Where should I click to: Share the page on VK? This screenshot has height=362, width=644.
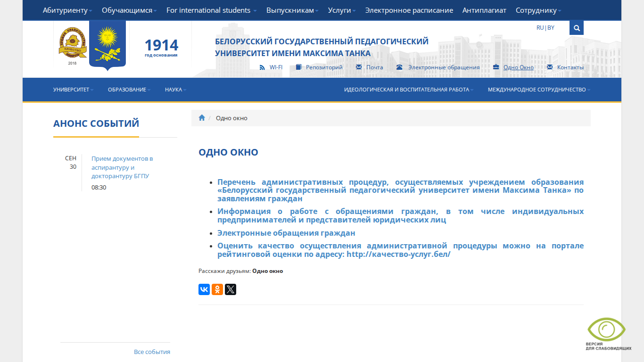coord(204,289)
